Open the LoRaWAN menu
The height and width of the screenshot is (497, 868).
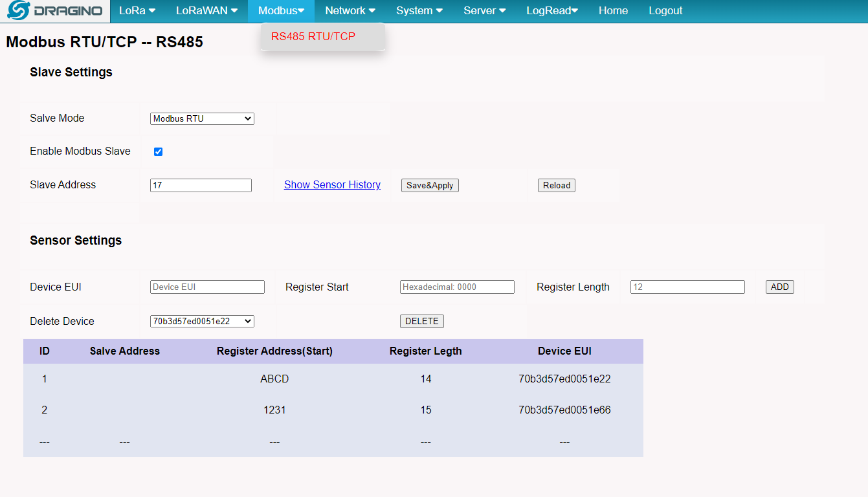point(206,11)
